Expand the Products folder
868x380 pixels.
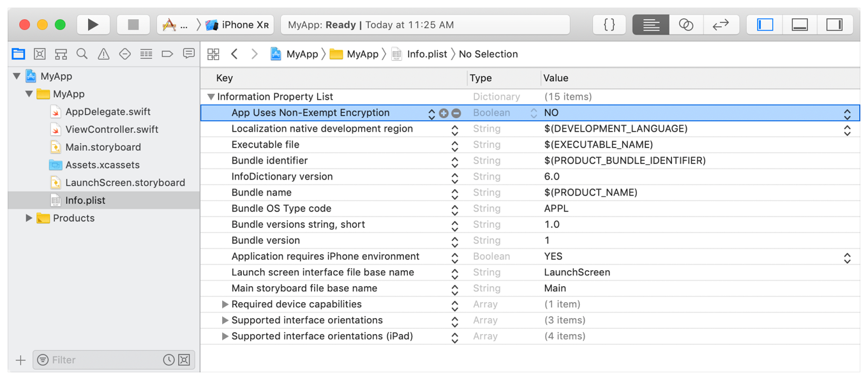[x=29, y=218]
